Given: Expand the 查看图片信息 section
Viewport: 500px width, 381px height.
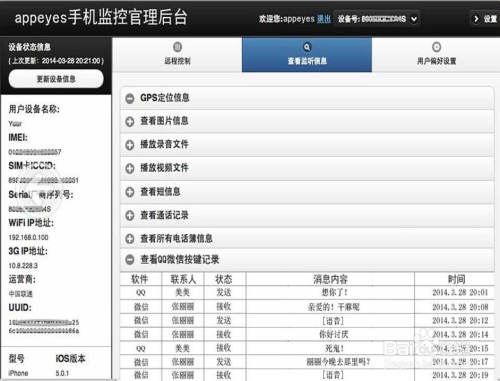Looking at the screenshot, I should click(x=307, y=121).
